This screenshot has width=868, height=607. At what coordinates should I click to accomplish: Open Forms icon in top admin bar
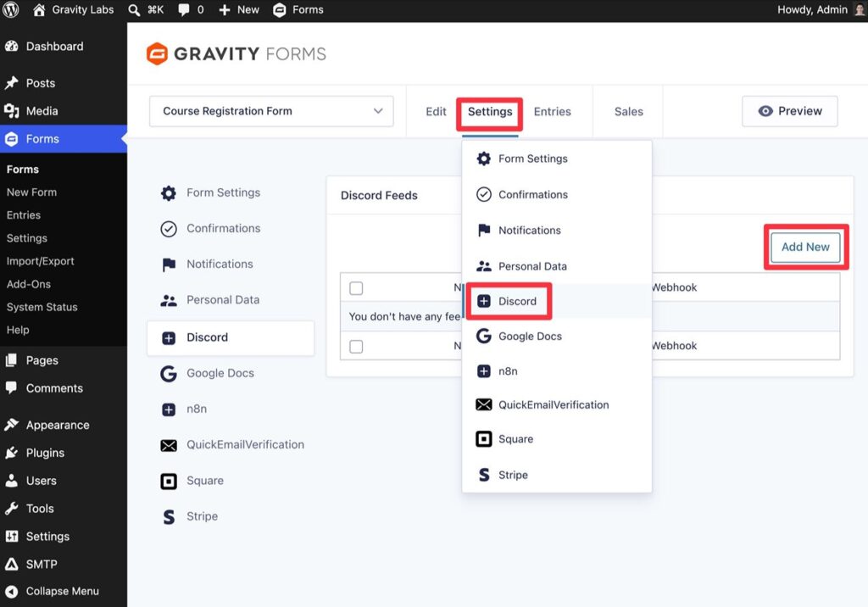280,10
